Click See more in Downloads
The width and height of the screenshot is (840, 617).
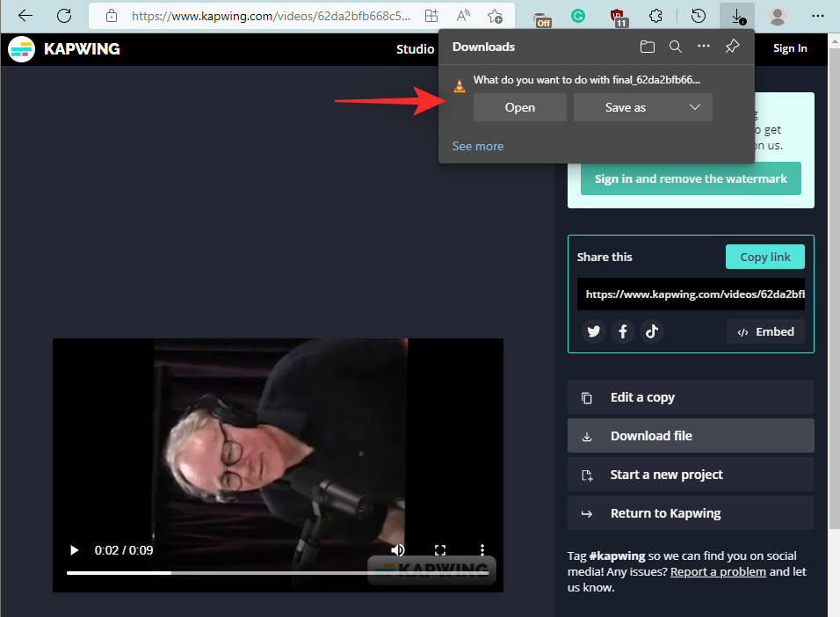click(x=478, y=147)
